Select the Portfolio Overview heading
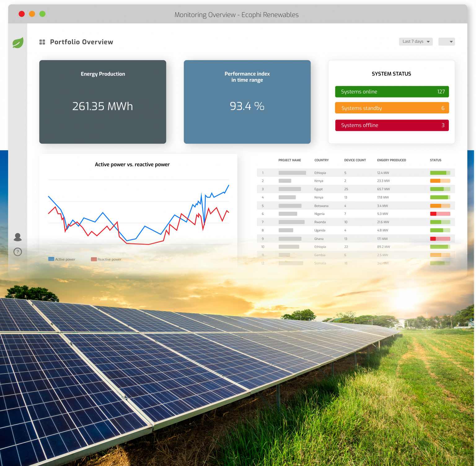This screenshot has width=476, height=466. pos(82,42)
